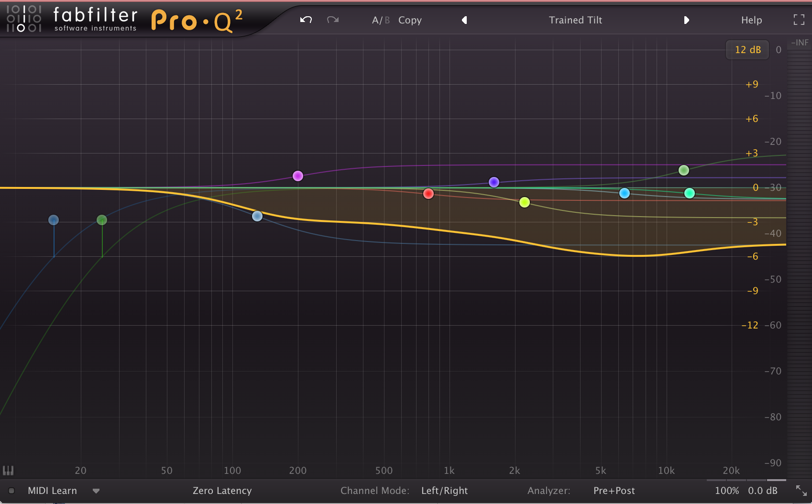
Task: Select the pale green EQ band node above +1 dB
Action: [684, 170]
